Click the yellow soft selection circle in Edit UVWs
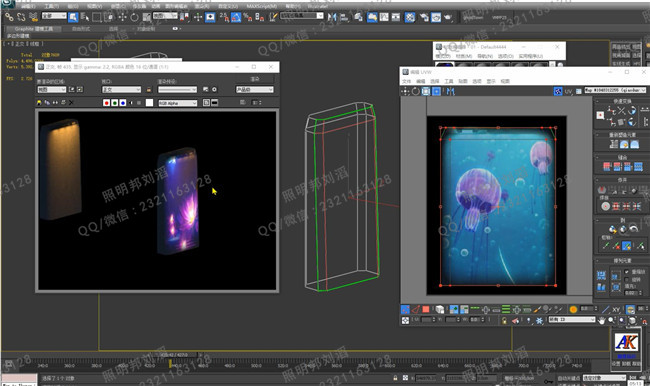The height and width of the screenshot is (386, 650). [x=573, y=309]
